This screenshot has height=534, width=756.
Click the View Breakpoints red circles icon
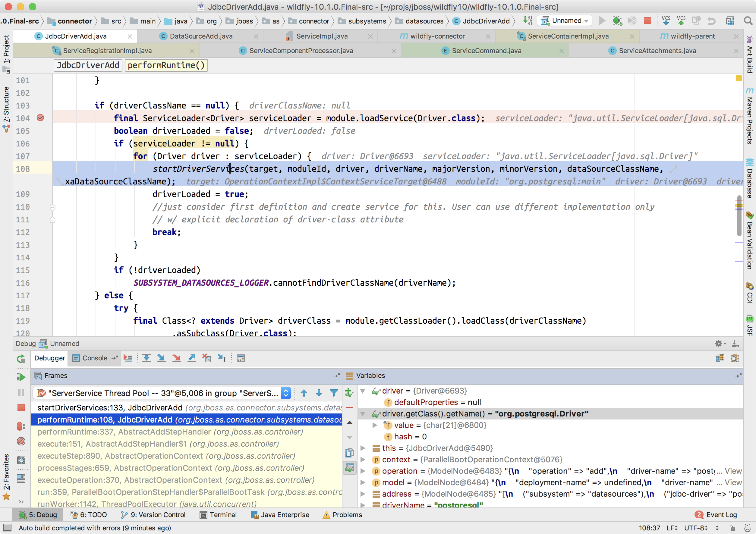point(21,426)
